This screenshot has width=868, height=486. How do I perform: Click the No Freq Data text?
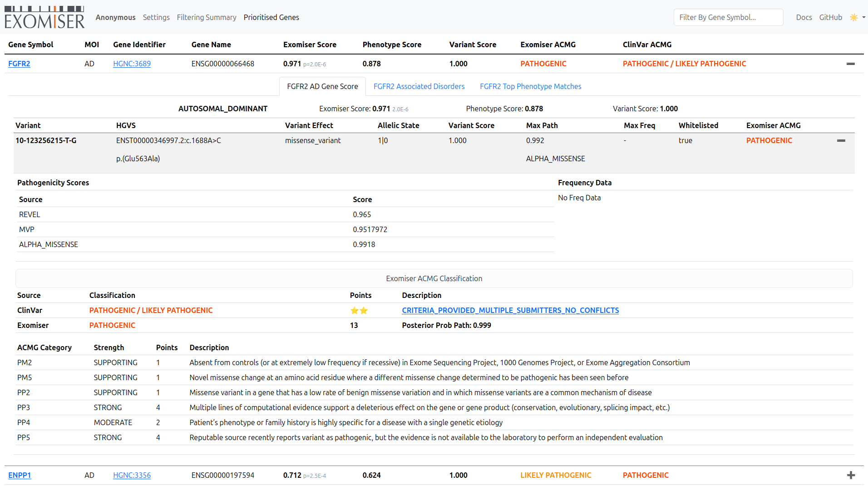point(579,198)
